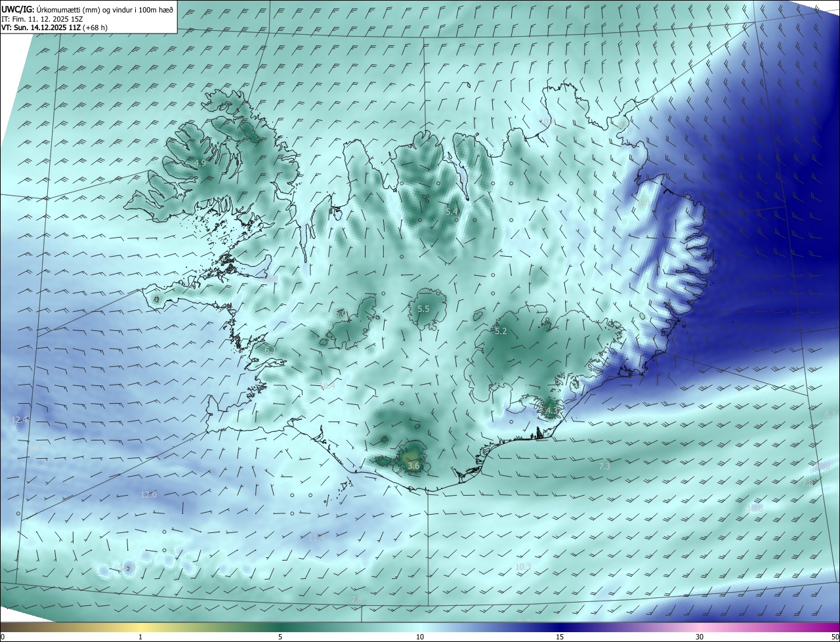Click the 7.3 value off the southeast coast
This screenshot has width=840, height=642.
coord(604,466)
